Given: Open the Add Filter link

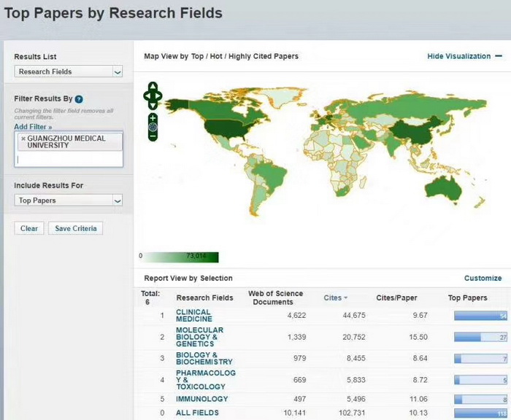Looking at the screenshot, I should [x=33, y=127].
